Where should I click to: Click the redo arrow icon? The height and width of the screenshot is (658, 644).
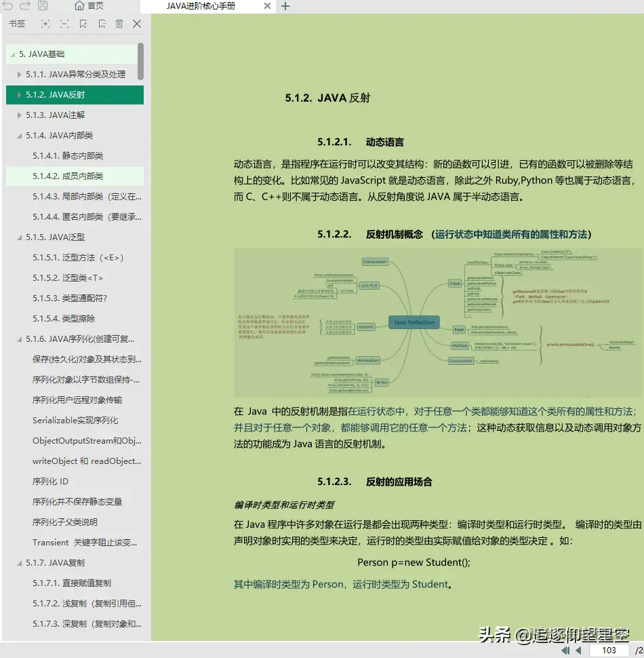pyautogui.click(x=25, y=5)
